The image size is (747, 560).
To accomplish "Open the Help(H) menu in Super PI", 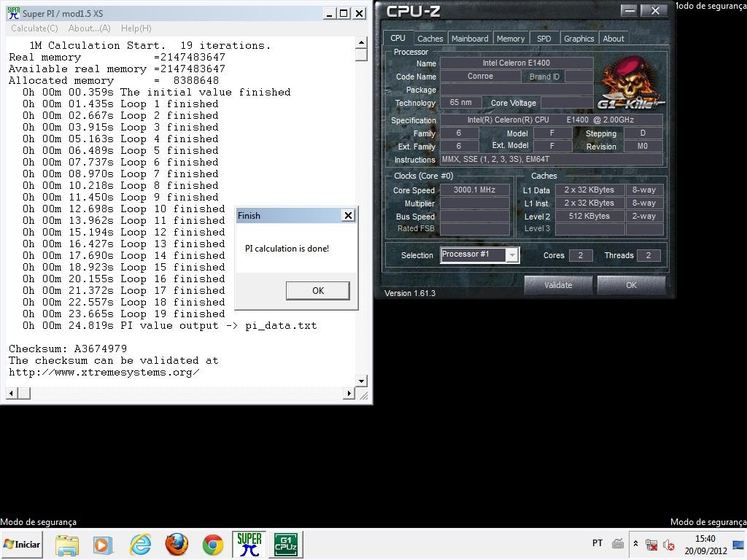I will pyautogui.click(x=136, y=28).
